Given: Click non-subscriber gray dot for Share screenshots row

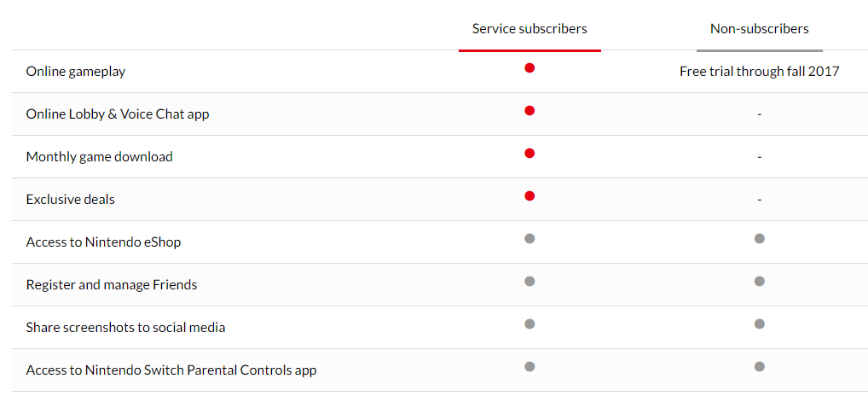Looking at the screenshot, I should 759,323.
